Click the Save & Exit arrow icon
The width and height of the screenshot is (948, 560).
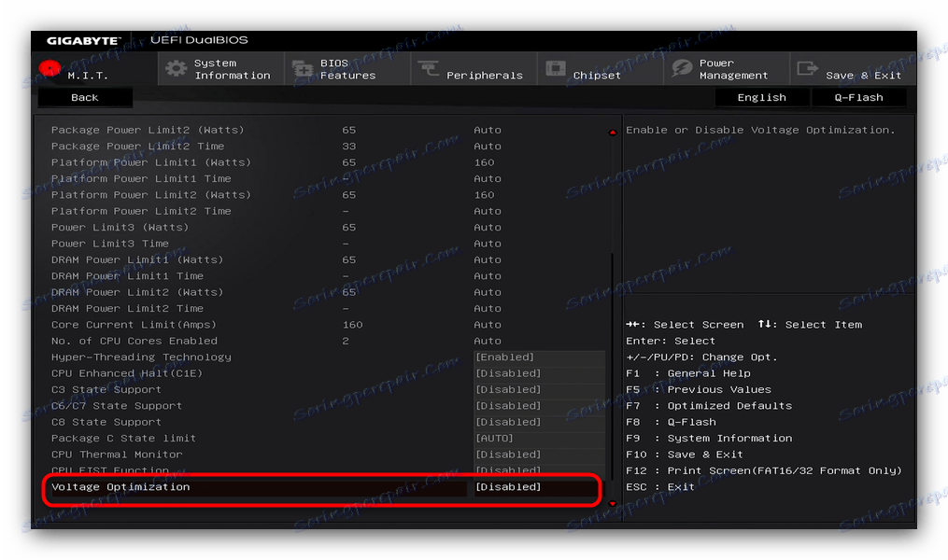tap(807, 68)
